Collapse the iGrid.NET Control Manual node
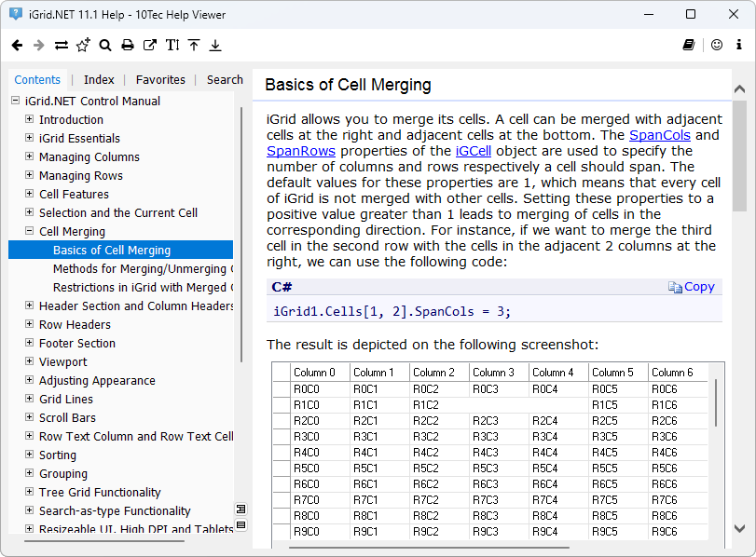 (16, 101)
